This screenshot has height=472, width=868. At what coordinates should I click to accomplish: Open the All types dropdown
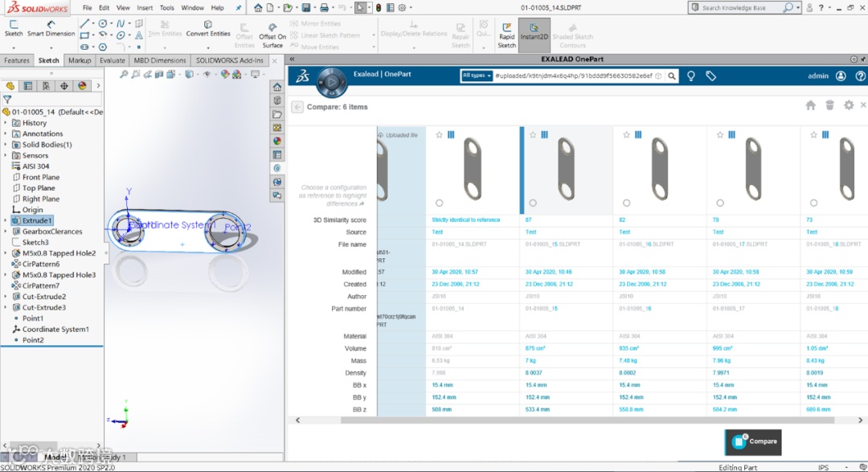477,76
